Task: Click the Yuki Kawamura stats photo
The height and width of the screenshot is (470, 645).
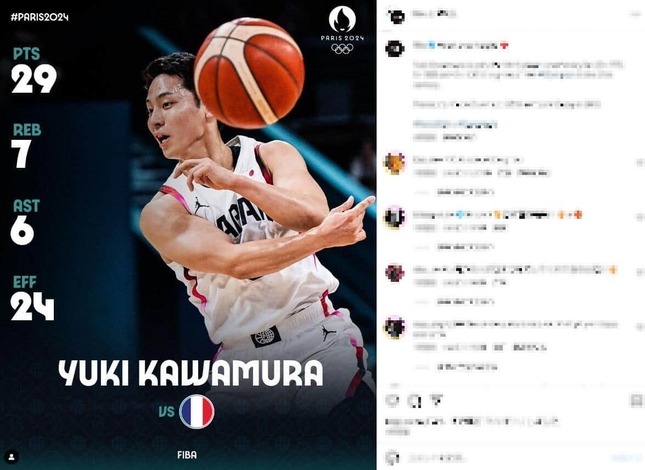Action: 188,235
